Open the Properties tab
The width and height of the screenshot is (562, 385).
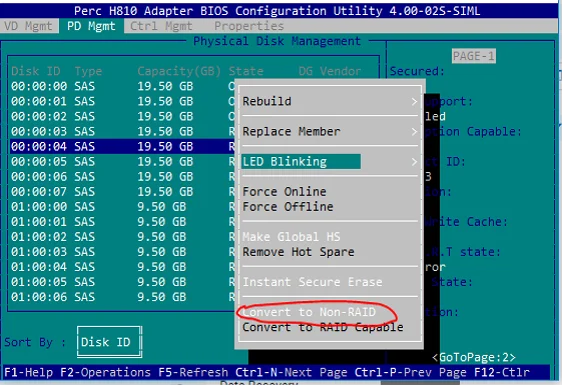coord(249,26)
